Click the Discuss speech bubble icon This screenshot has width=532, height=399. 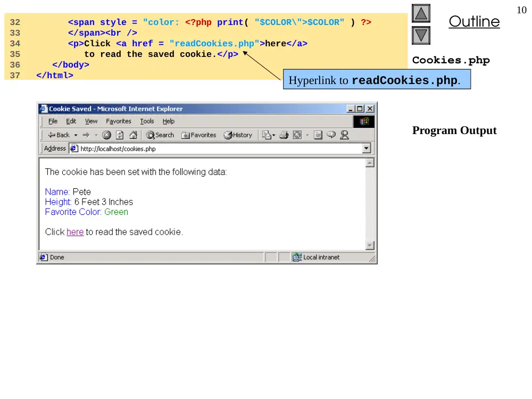tap(331, 135)
